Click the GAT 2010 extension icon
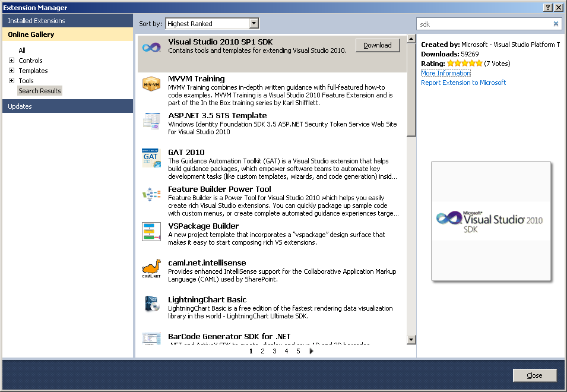The image size is (567, 392). 151,158
